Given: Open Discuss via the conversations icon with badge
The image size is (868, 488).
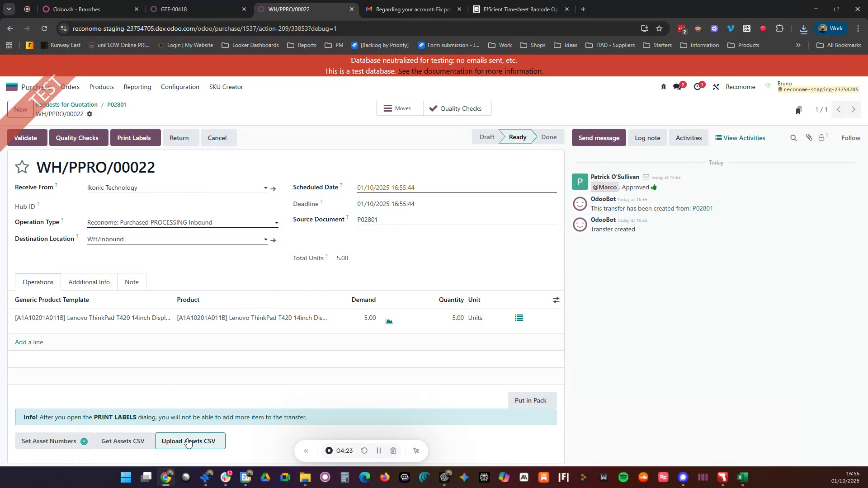Looking at the screenshot, I should click(x=678, y=86).
